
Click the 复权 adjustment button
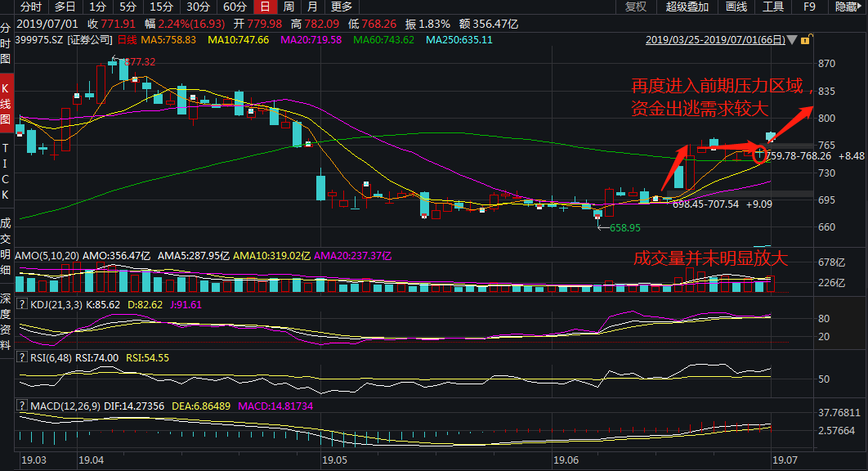pos(636,7)
